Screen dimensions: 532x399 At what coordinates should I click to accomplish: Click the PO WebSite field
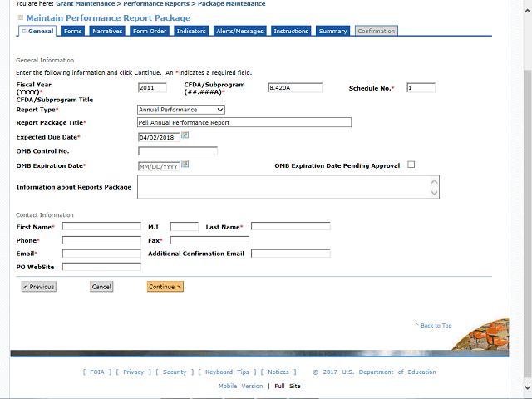(101, 267)
